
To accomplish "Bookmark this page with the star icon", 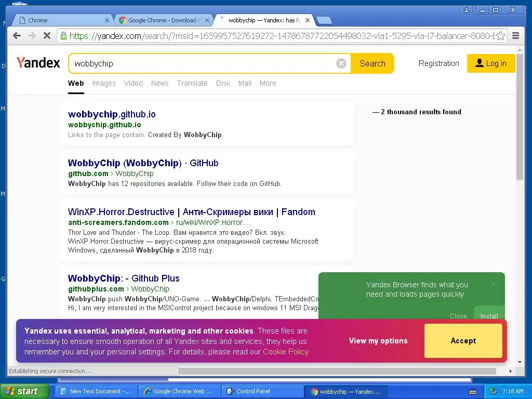I will coord(500,36).
